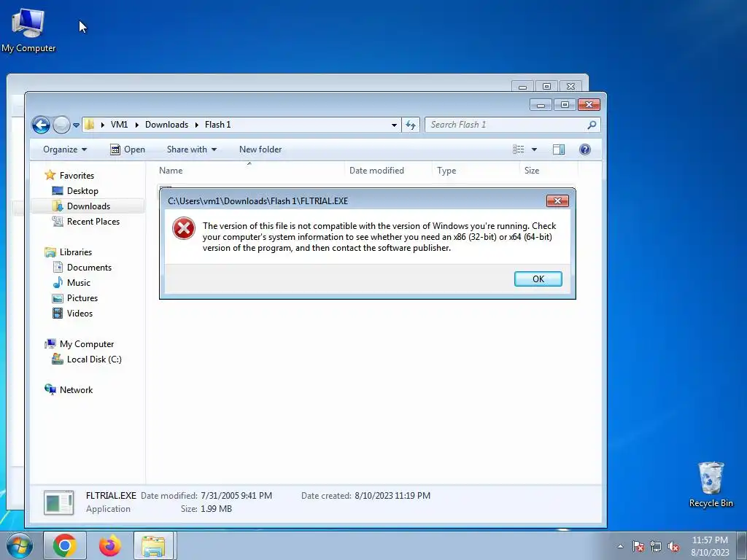Click Open in the Explorer toolbar

click(128, 149)
